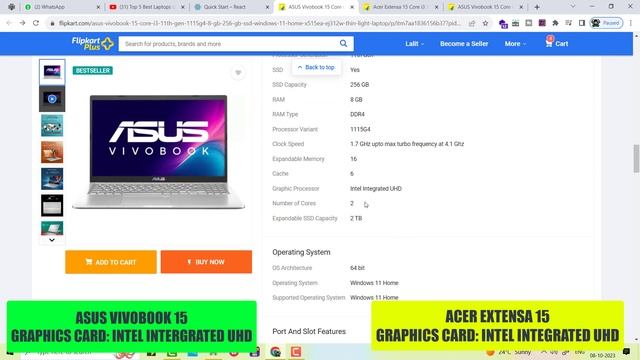
Task: Click the weather widget in taskbar
Action: click(509, 351)
